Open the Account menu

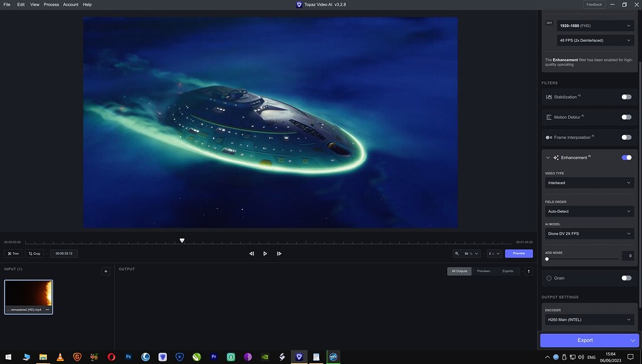tap(70, 4)
